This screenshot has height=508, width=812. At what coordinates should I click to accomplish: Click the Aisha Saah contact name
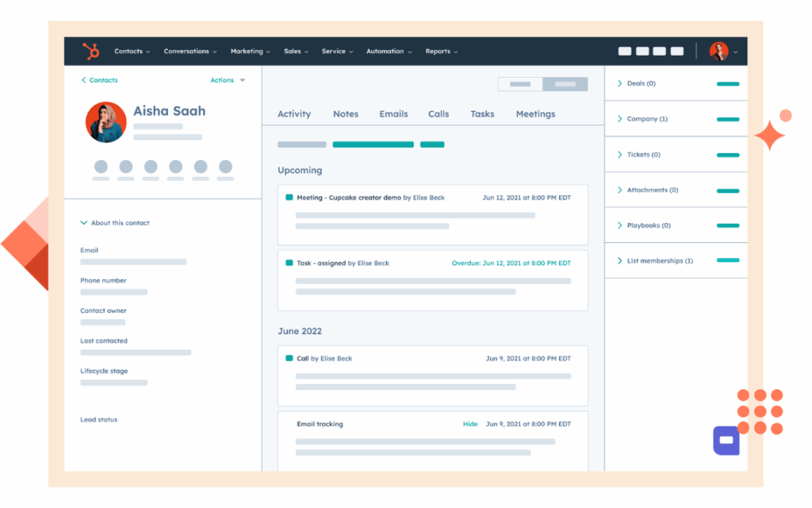click(x=170, y=111)
